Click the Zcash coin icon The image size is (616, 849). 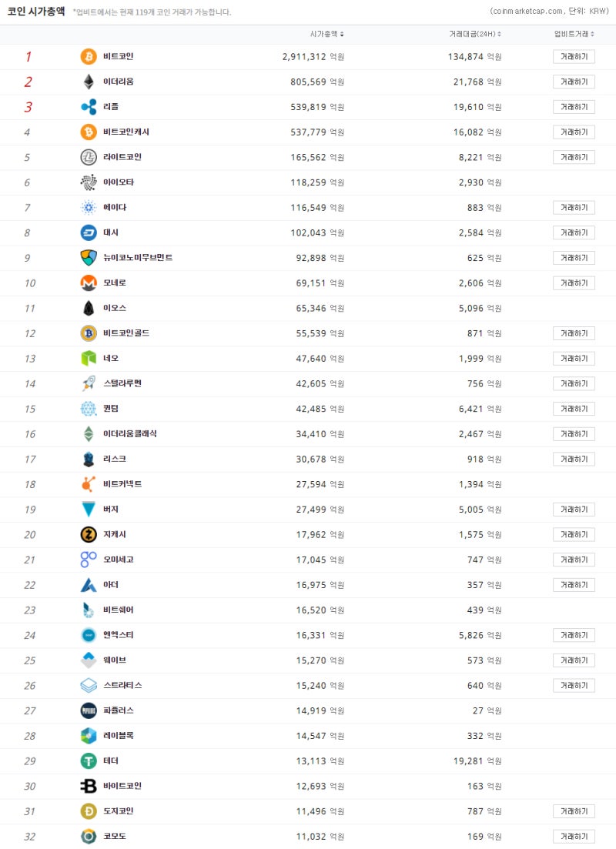[89, 534]
